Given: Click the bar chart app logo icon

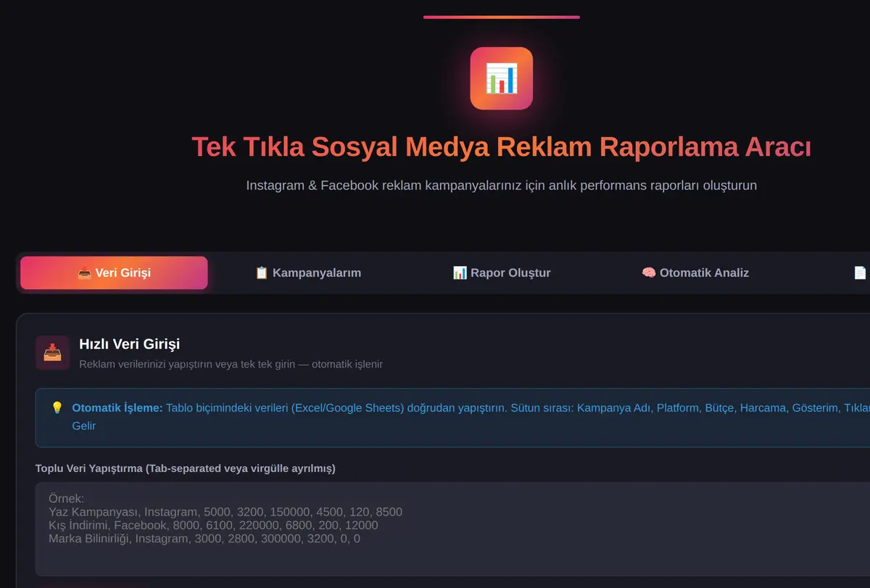Looking at the screenshot, I should (x=502, y=78).
